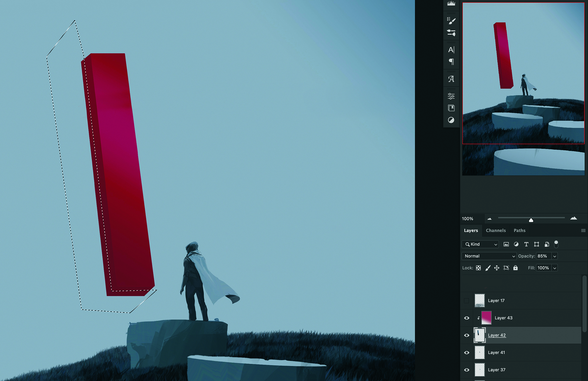This screenshot has width=588, height=381.
Task: Select the Layer 17 row
Action: coord(521,301)
